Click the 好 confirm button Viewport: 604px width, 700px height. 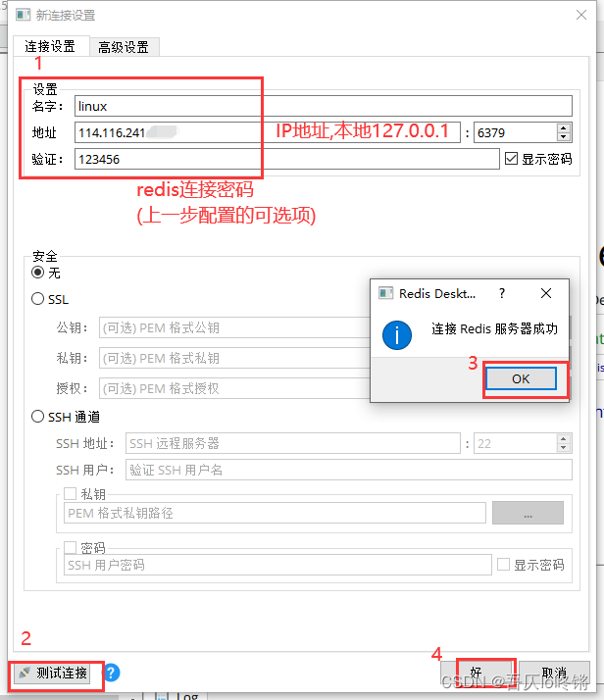click(477, 674)
